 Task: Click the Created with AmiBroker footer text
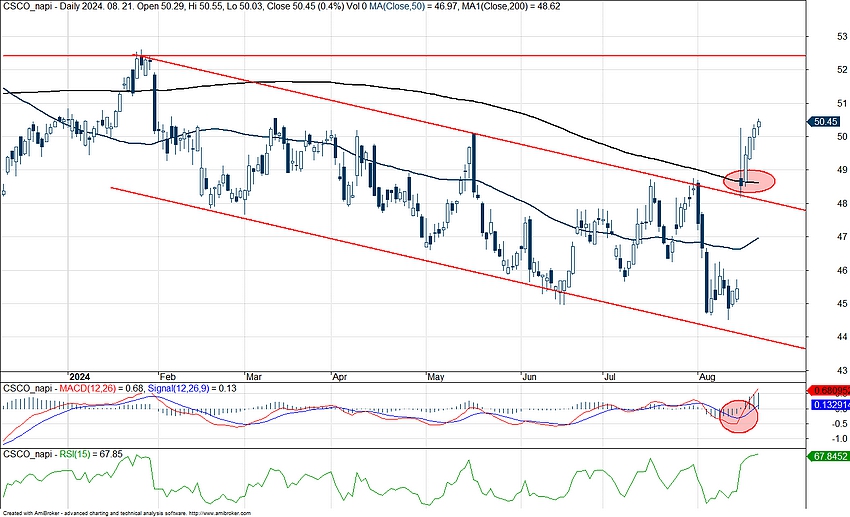click(x=126, y=513)
